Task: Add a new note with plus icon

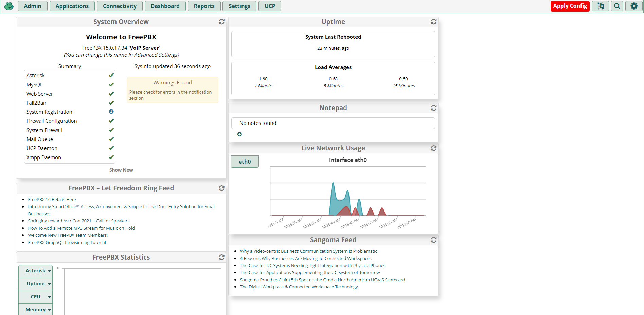Action: pyautogui.click(x=239, y=134)
